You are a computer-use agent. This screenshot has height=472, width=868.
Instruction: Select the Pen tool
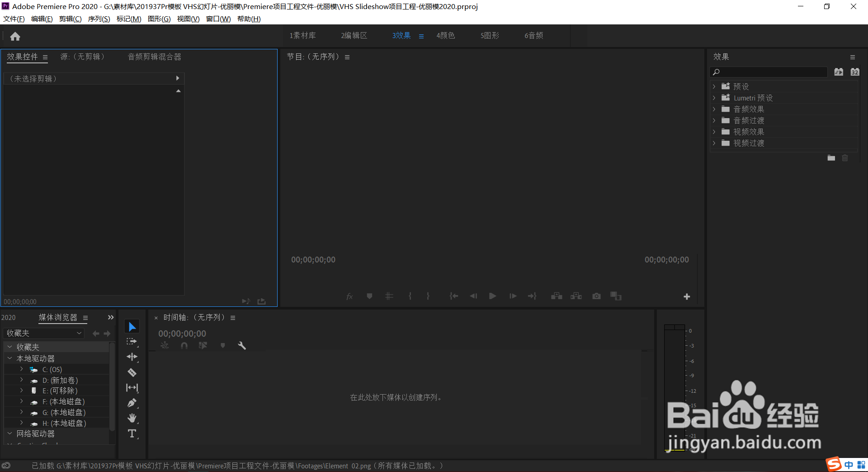132,403
